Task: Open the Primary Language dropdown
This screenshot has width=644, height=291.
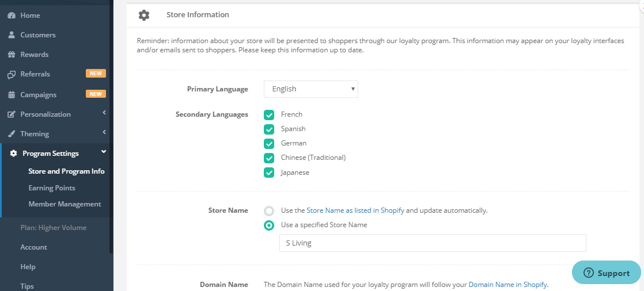Action: point(311,89)
